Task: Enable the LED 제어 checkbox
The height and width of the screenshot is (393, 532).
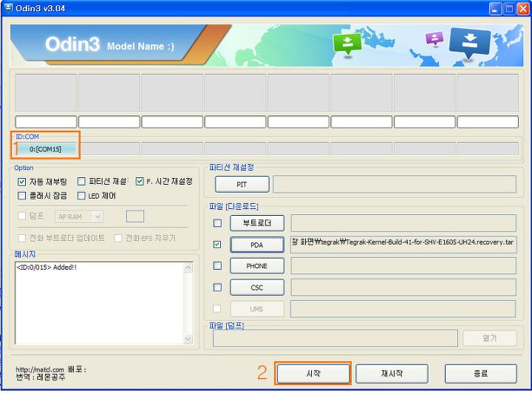Action: pos(81,196)
